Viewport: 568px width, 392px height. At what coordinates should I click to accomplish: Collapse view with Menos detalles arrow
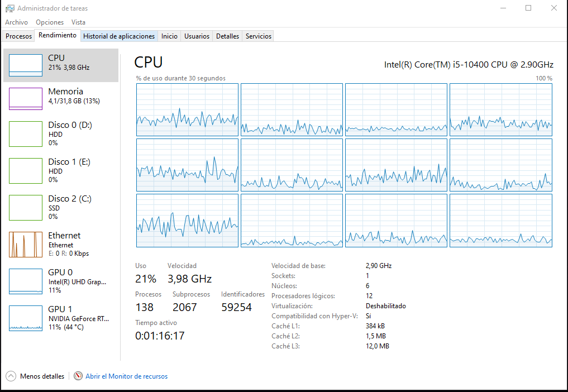pos(11,376)
